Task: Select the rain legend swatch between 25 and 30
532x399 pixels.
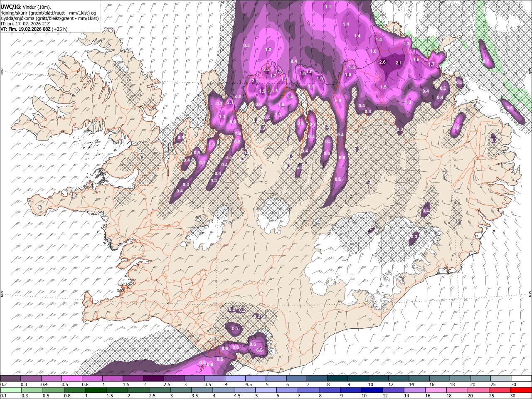Action: coord(500,390)
